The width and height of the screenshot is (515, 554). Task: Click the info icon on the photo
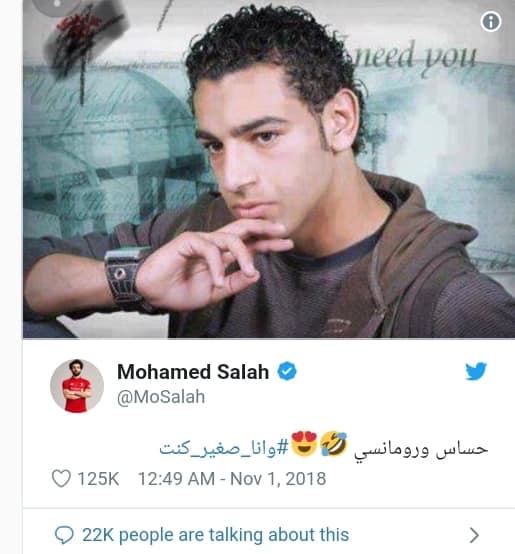[x=491, y=22]
